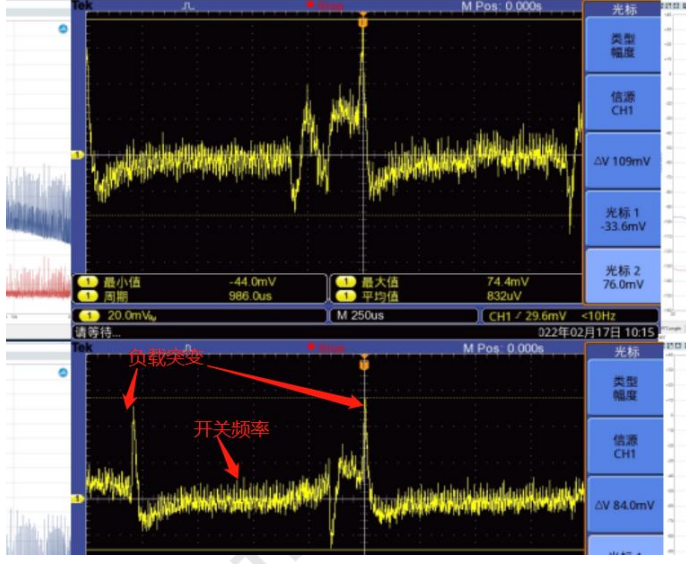Viewport: 686px width, 564px height.
Task: Click the 最小值 measurement label
Action: 122,282
